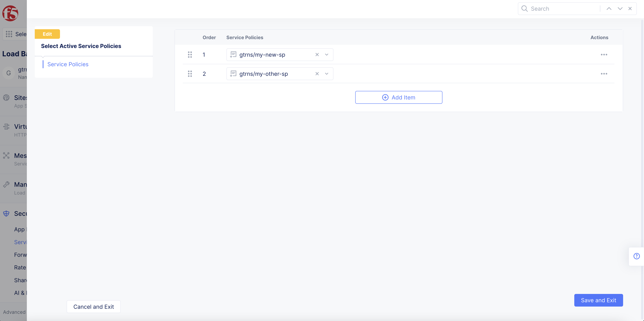The width and height of the screenshot is (644, 321).
Task: Click the drag handle for row 2
Action: tap(190, 74)
